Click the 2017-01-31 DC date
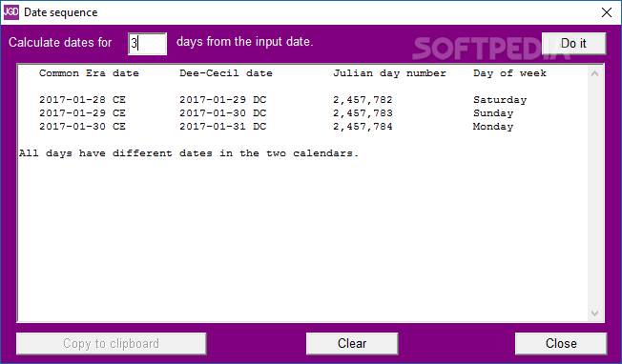This screenshot has width=622, height=364. point(222,127)
